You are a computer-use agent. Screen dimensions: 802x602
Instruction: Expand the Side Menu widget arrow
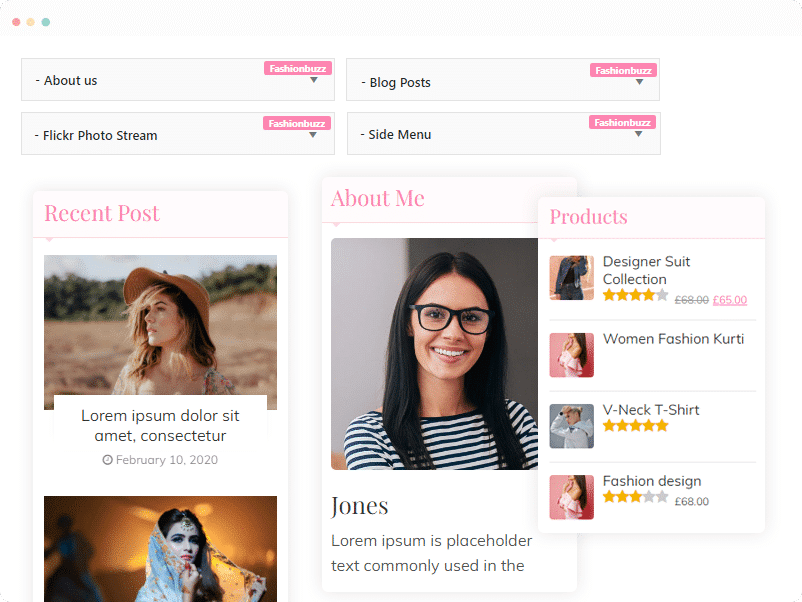pyautogui.click(x=638, y=134)
